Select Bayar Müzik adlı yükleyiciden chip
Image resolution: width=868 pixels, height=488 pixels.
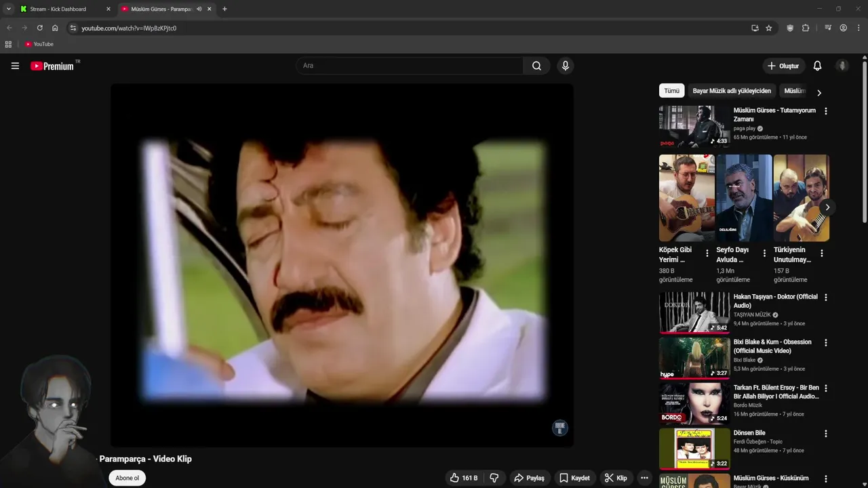(732, 91)
